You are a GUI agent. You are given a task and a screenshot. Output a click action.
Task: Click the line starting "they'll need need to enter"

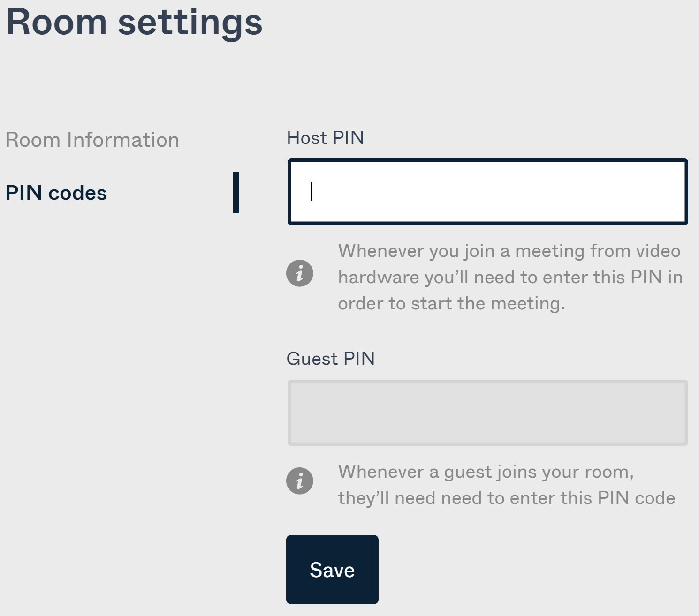point(506,498)
